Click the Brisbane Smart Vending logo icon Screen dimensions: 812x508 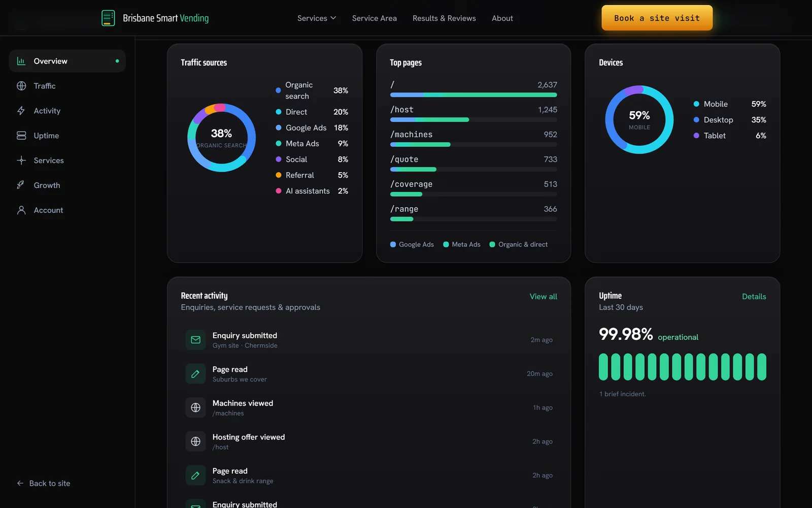coord(108,18)
